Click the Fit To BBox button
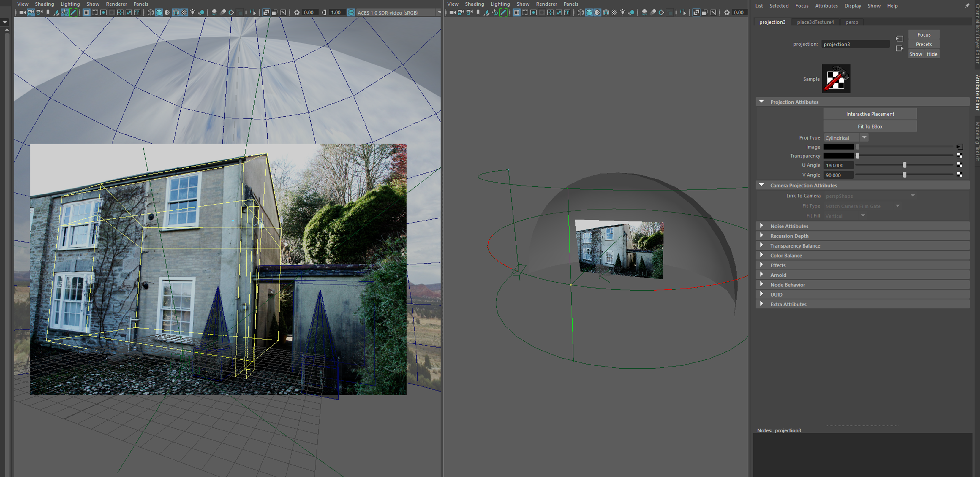Image resolution: width=980 pixels, height=477 pixels. point(870,126)
